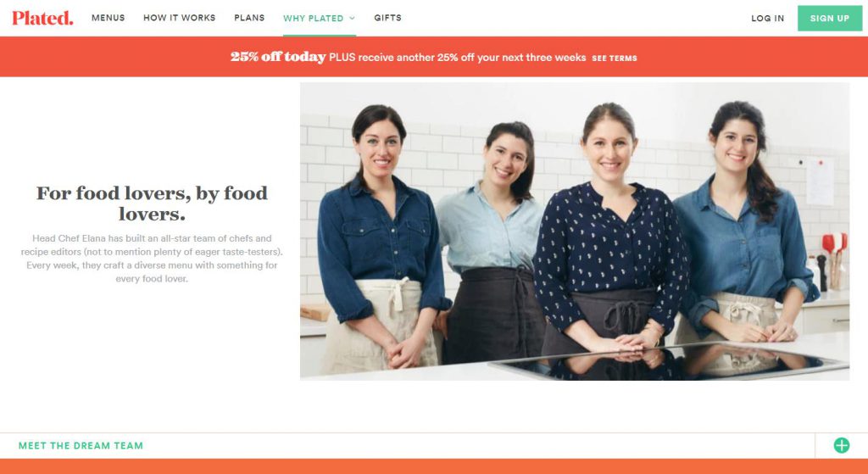Select the For food lovers heading
The width and height of the screenshot is (868, 474).
[152, 204]
